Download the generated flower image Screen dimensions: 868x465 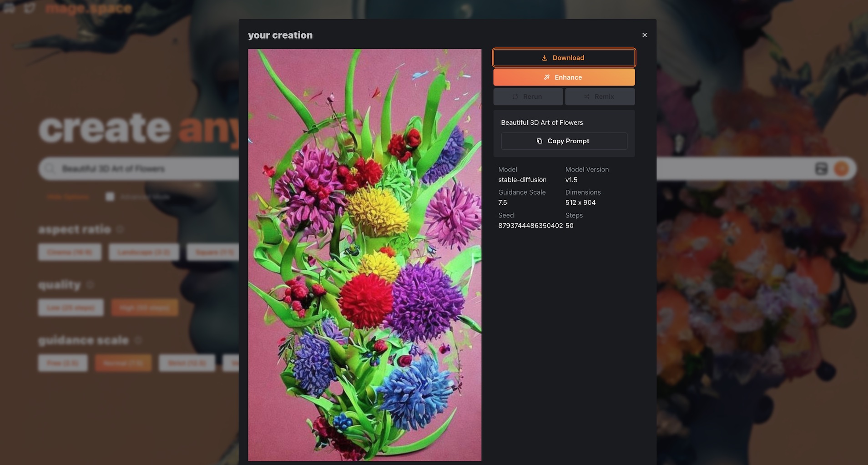click(x=564, y=58)
